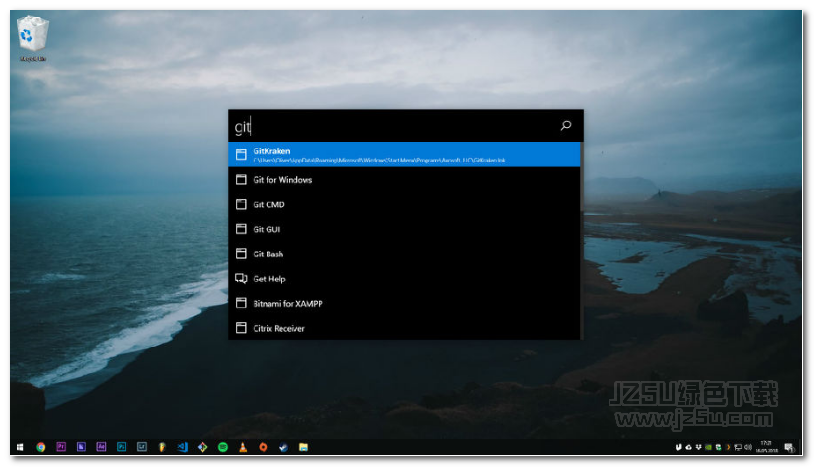Open Adobe Lightroom from the taskbar

pos(142,447)
